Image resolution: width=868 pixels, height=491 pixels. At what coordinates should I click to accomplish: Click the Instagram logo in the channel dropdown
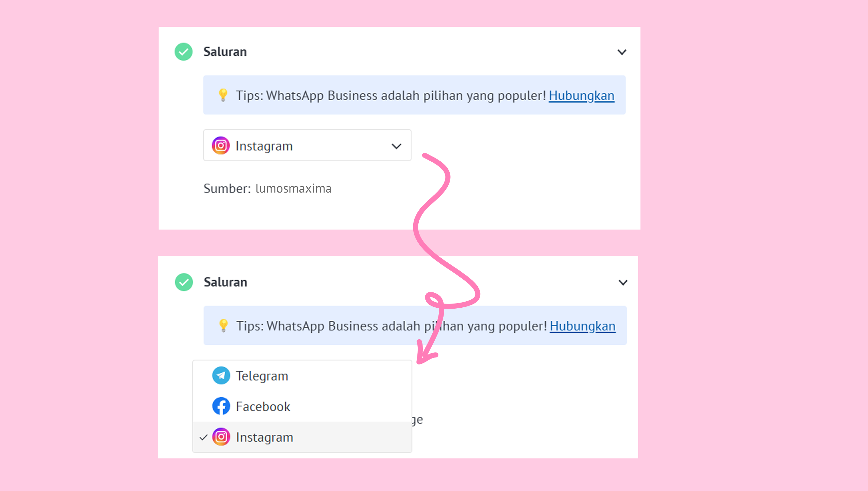click(x=221, y=146)
